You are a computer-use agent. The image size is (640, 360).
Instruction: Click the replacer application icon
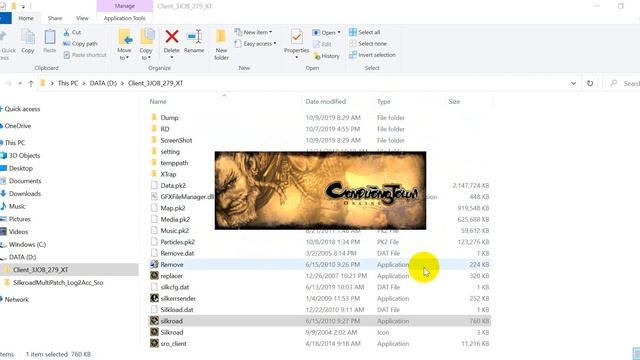154,276
